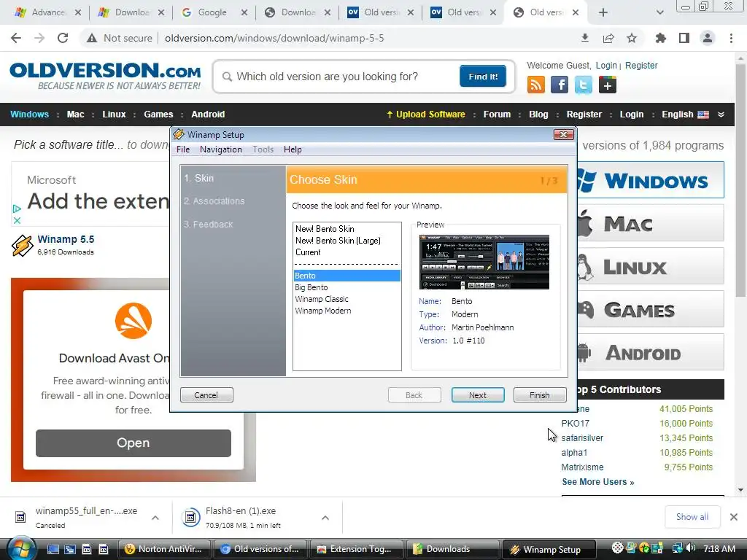Open the See More Users link

click(x=598, y=482)
